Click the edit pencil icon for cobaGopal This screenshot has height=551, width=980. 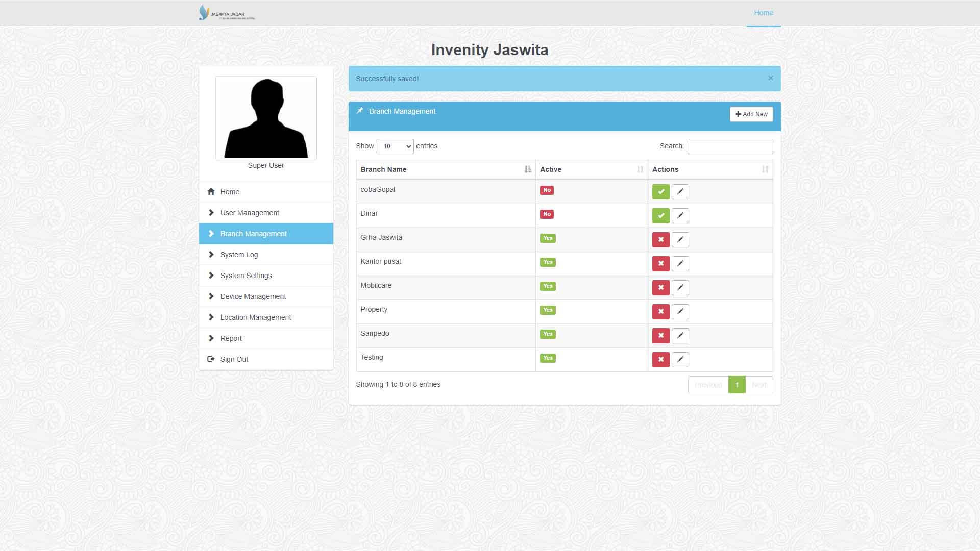click(x=680, y=192)
